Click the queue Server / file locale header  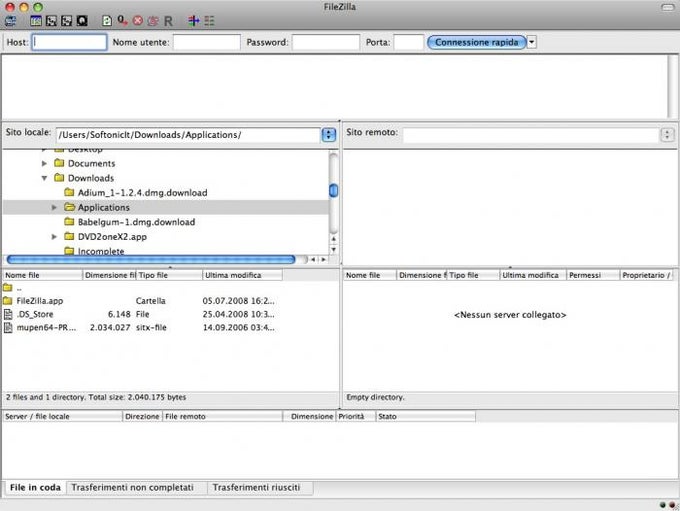tap(62, 416)
